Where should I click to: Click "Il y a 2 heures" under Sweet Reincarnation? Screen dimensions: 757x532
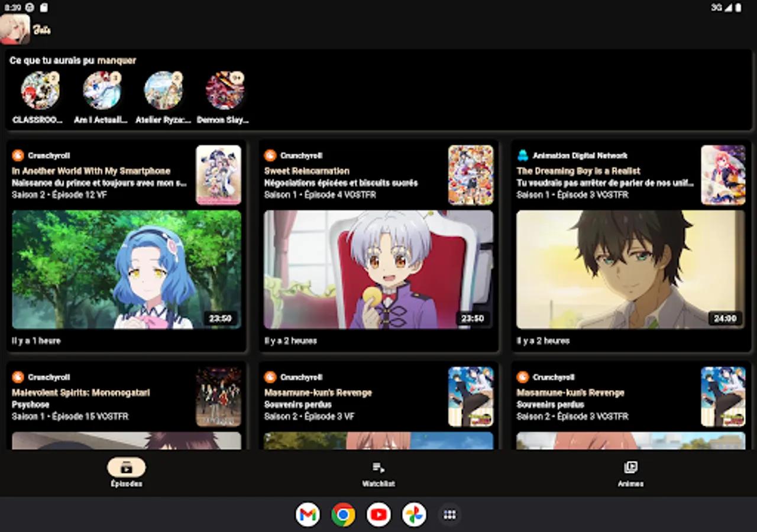click(x=290, y=340)
